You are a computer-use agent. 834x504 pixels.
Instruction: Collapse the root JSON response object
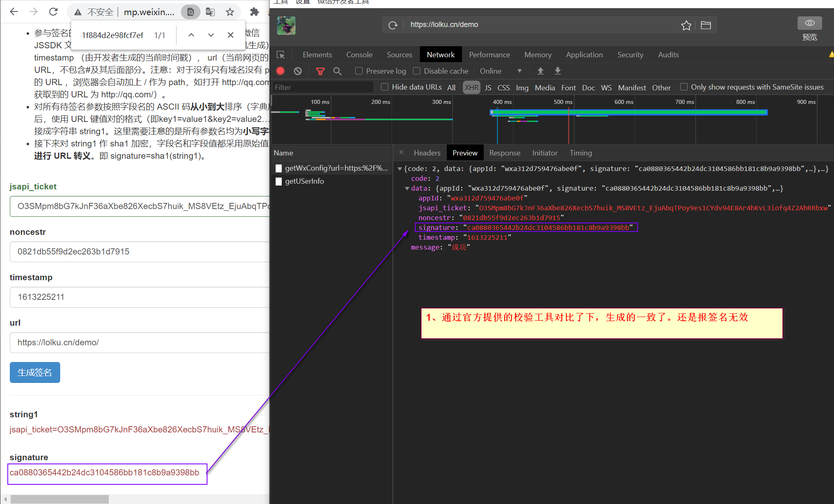pos(400,169)
